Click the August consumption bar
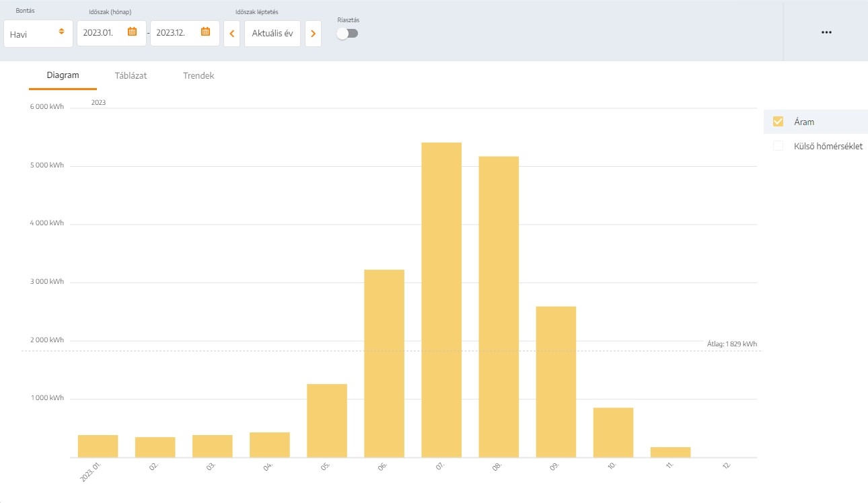The width and height of the screenshot is (868, 503). pyautogui.click(x=499, y=307)
